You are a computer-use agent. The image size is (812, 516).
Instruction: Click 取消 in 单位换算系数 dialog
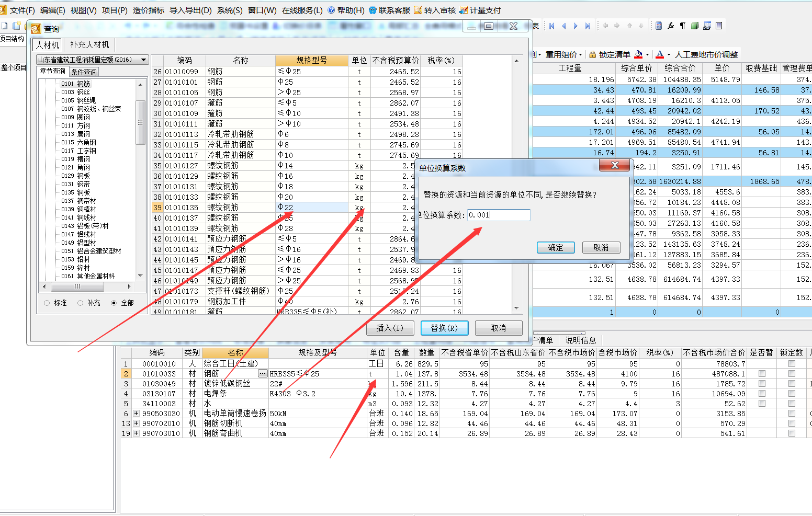pyautogui.click(x=601, y=247)
